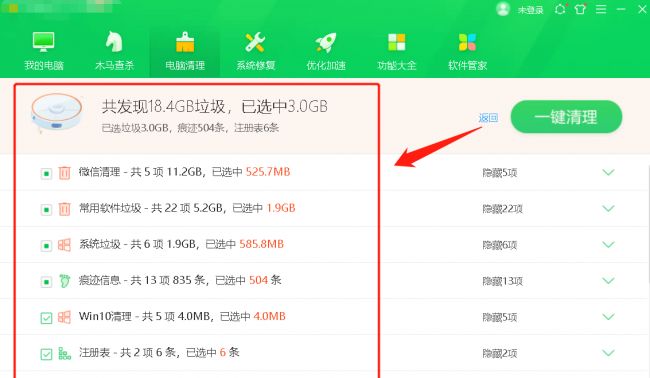Click the 525.7MB selected amount

[x=268, y=172]
